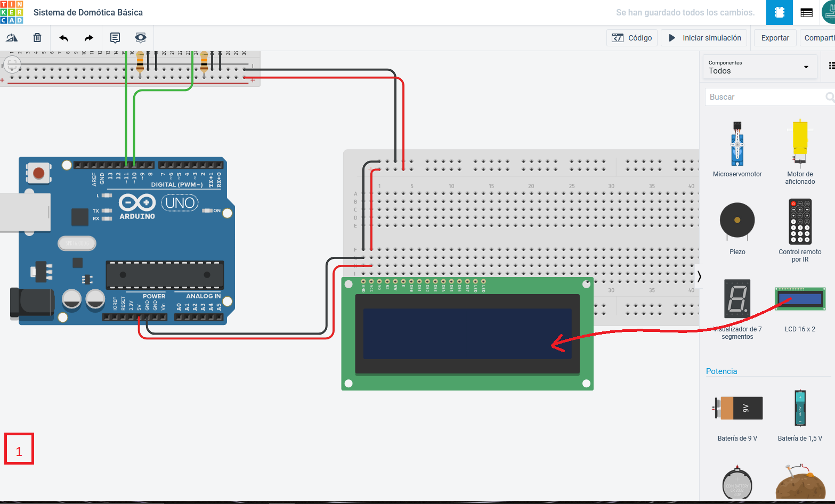Open the user account avatar menu
This screenshot has height=504, width=835.
[x=830, y=12]
